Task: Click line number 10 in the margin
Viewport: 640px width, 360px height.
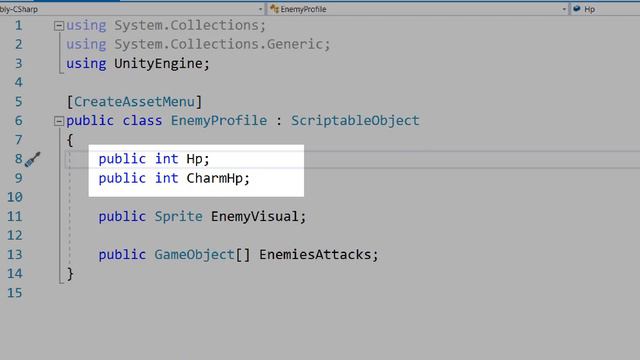Action: (15, 198)
